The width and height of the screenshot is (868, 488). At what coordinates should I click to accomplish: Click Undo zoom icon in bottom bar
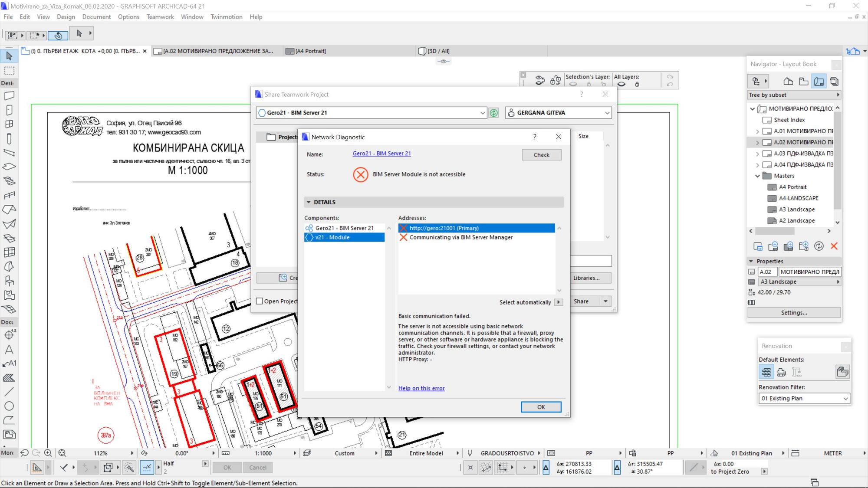tap(24, 453)
